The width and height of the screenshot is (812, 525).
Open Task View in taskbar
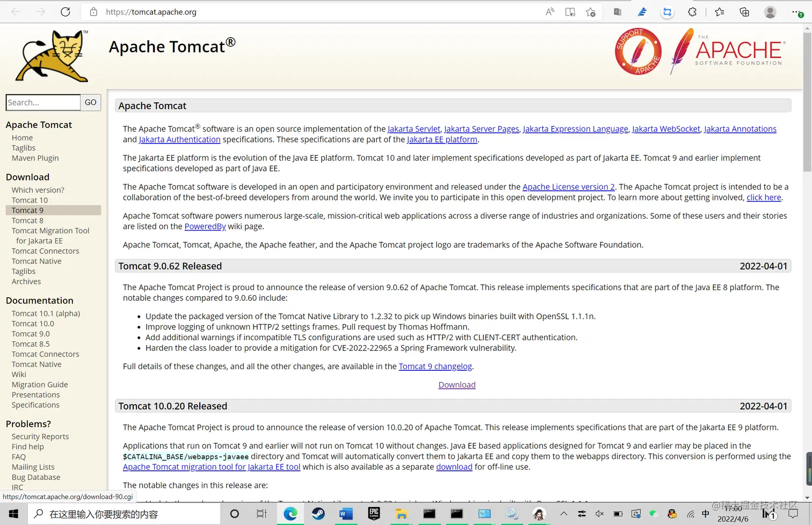(x=262, y=514)
